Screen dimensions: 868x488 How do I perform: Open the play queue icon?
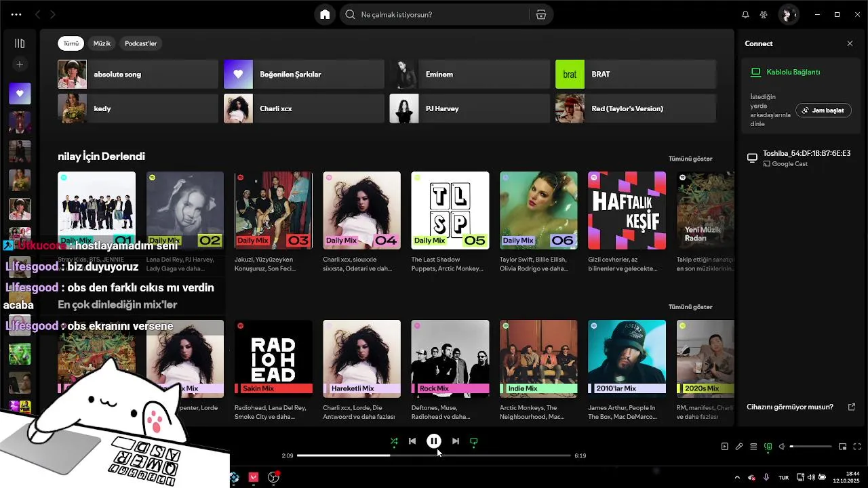[753, 447]
